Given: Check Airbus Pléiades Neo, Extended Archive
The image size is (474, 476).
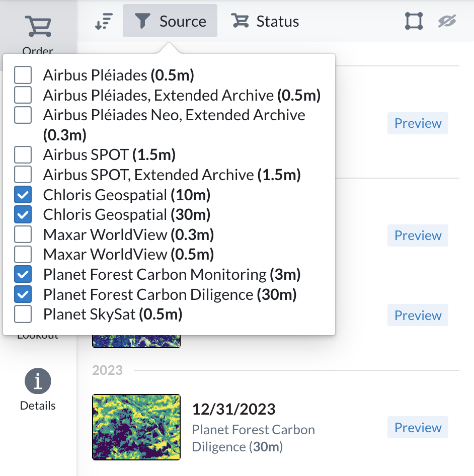Looking at the screenshot, I should click(23, 115).
